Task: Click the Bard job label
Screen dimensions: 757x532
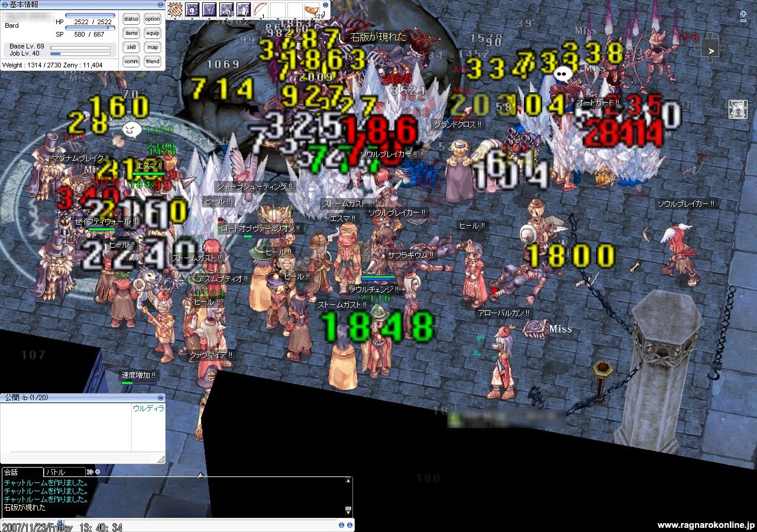Action: [12, 26]
